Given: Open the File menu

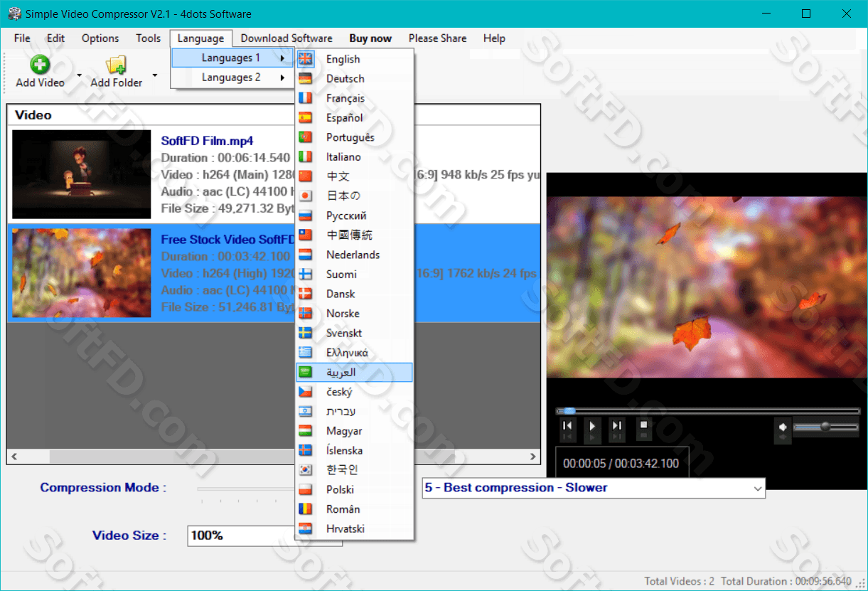Looking at the screenshot, I should [22, 38].
